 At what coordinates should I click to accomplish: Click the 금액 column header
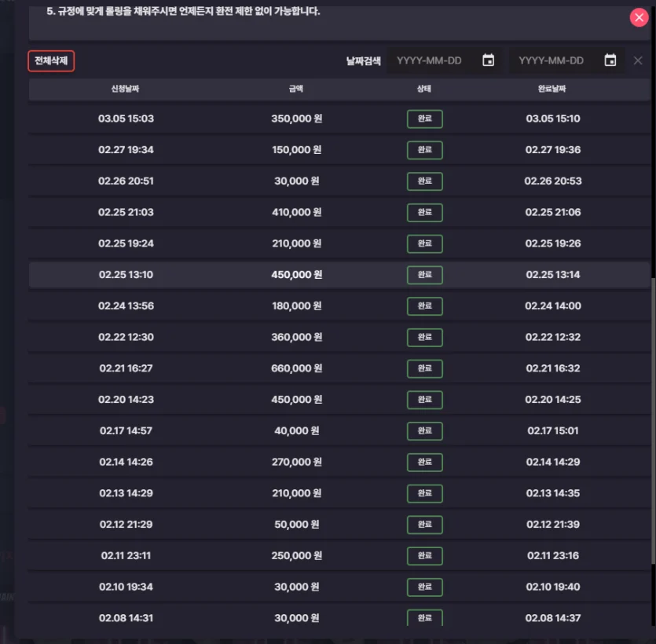(296, 89)
